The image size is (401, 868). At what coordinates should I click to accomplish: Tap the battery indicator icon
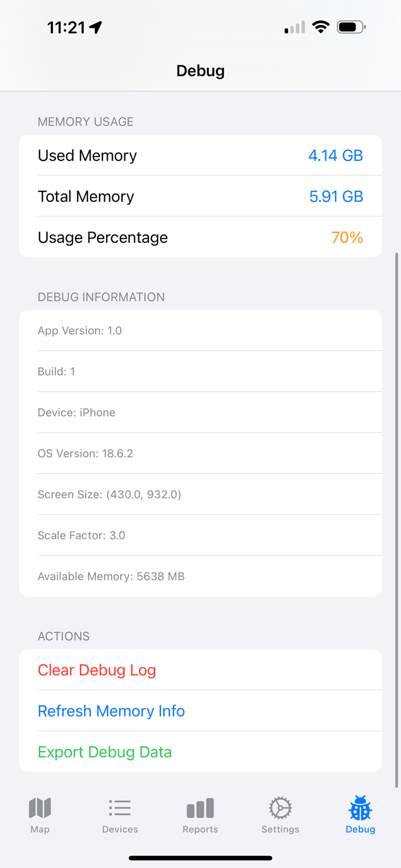351,27
